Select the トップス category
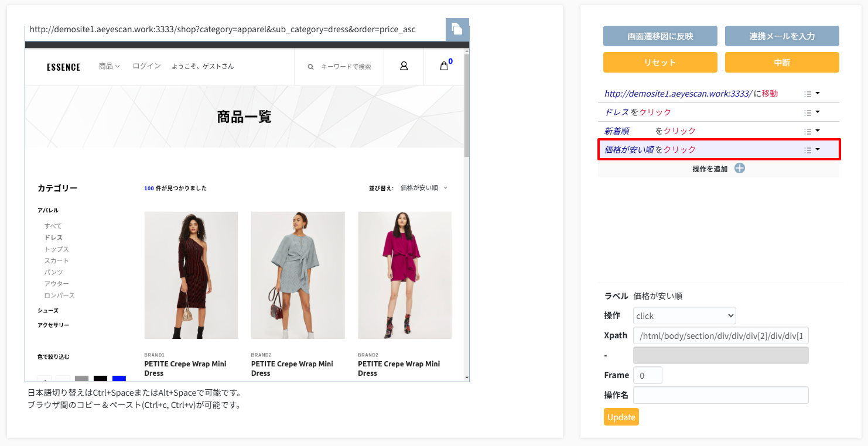This screenshot has width=868, height=446. [57, 249]
